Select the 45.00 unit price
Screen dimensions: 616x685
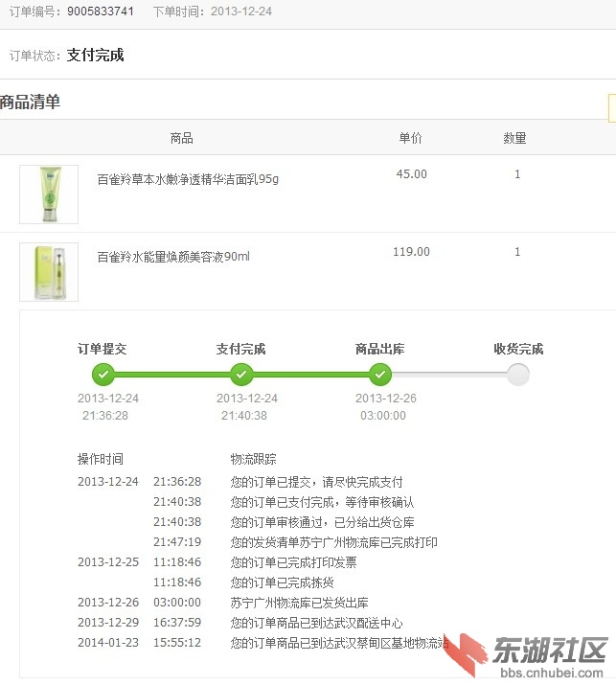[412, 173]
